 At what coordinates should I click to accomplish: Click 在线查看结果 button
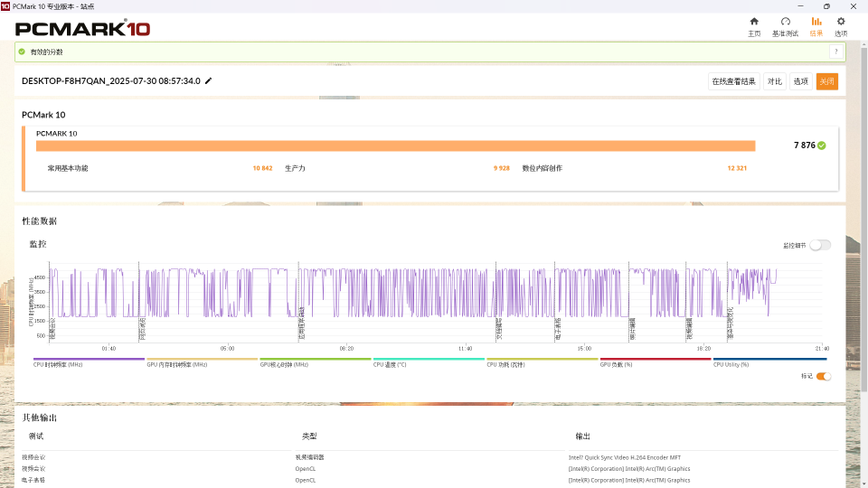pos(733,81)
